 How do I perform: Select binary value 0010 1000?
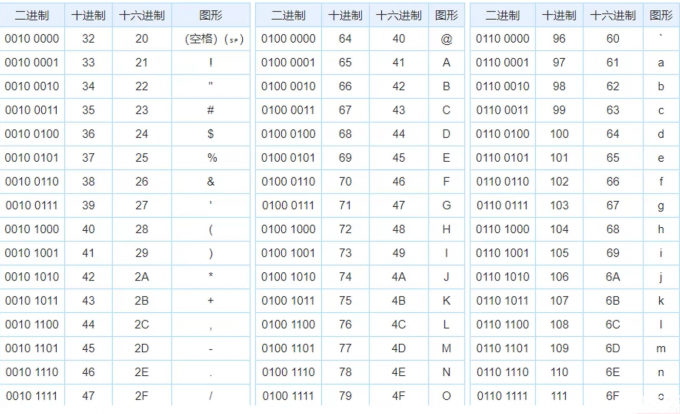click(x=32, y=229)
